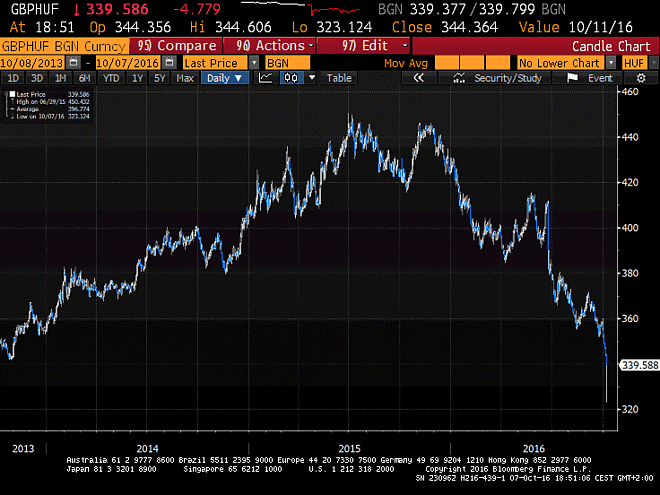Click the Candle Chart title
660x495 pixels.
pyautogui.click(x=611, y=46)
